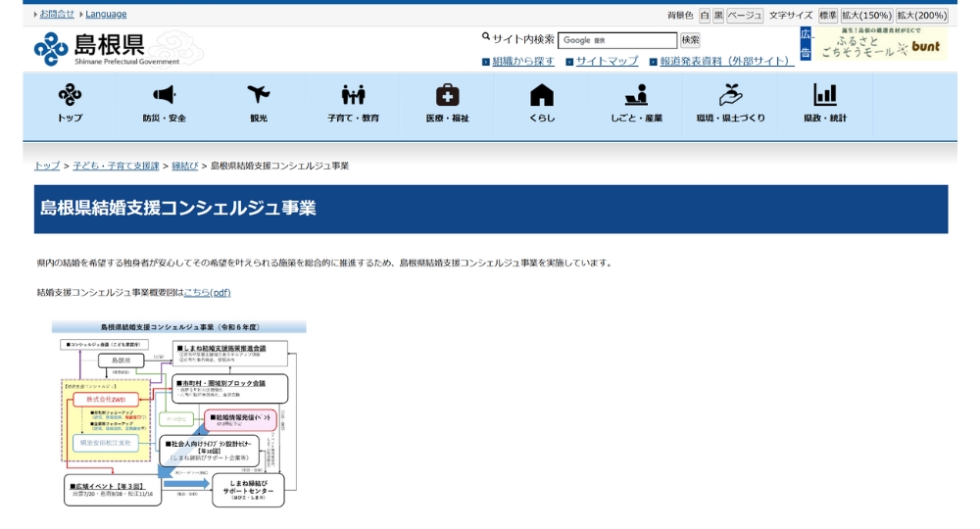Set text size to 拡大(200%)
This screenshot has height=529, width=980.
(922, 16)
